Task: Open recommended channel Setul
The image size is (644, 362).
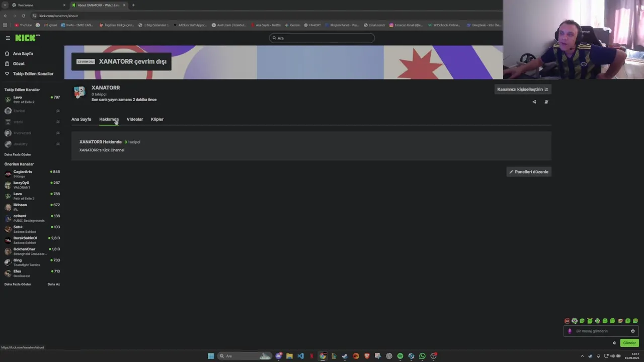Action: click(32, 229)
